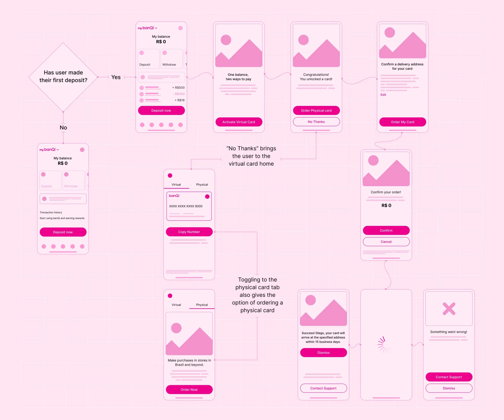The image size is (504, 420).
Task: Click Order My Card button on address confirmation
Action: pos(402,122)
